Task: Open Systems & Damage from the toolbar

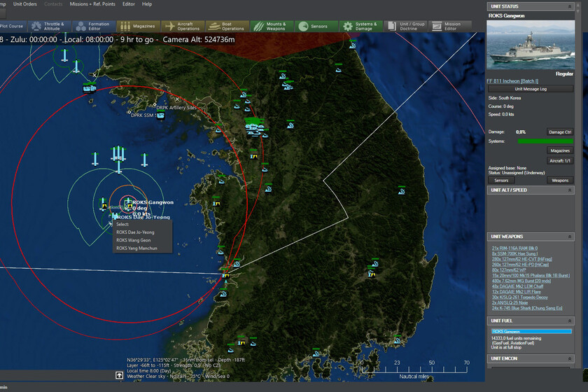Action: click(359, 26)
